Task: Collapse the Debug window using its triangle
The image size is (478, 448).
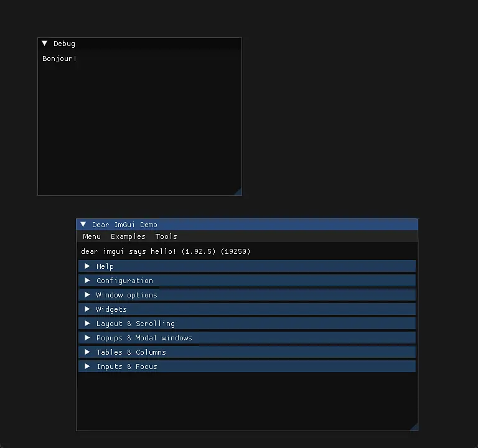Action: [45, 44]
